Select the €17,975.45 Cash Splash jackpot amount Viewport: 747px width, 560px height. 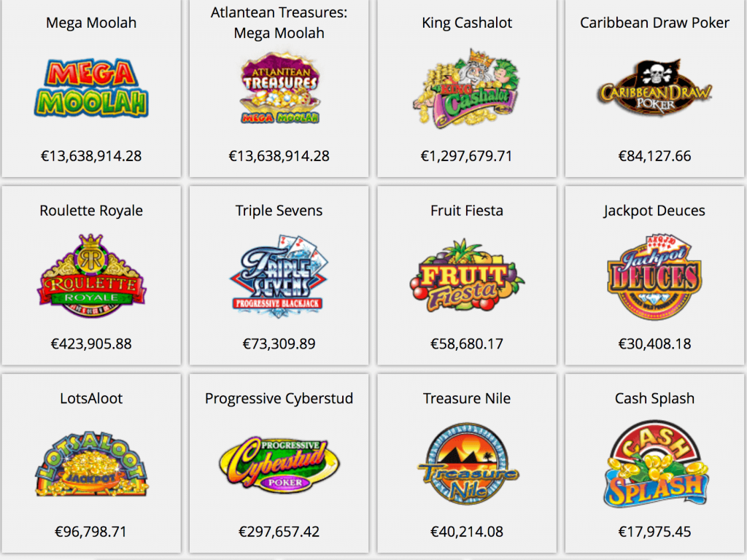654,532
